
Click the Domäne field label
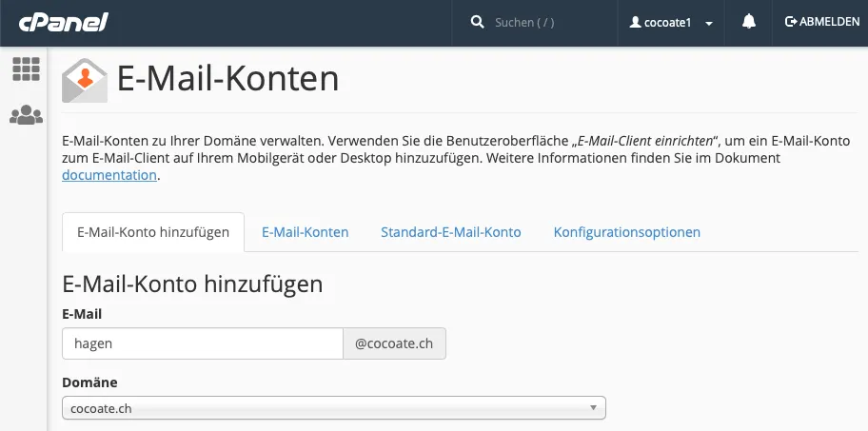pos(89,382)
